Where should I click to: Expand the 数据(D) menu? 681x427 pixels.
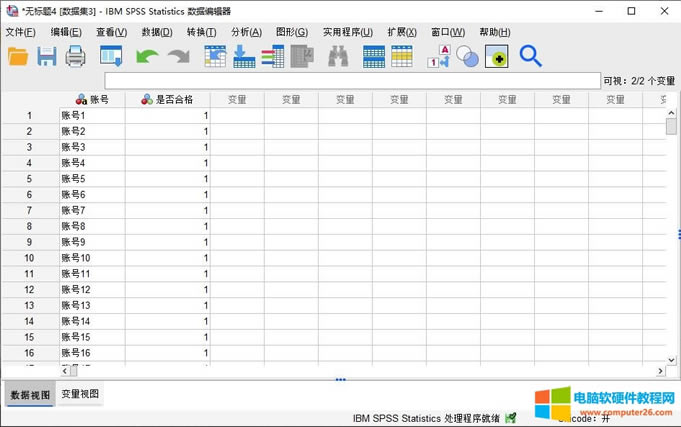[x=157, y=32]
